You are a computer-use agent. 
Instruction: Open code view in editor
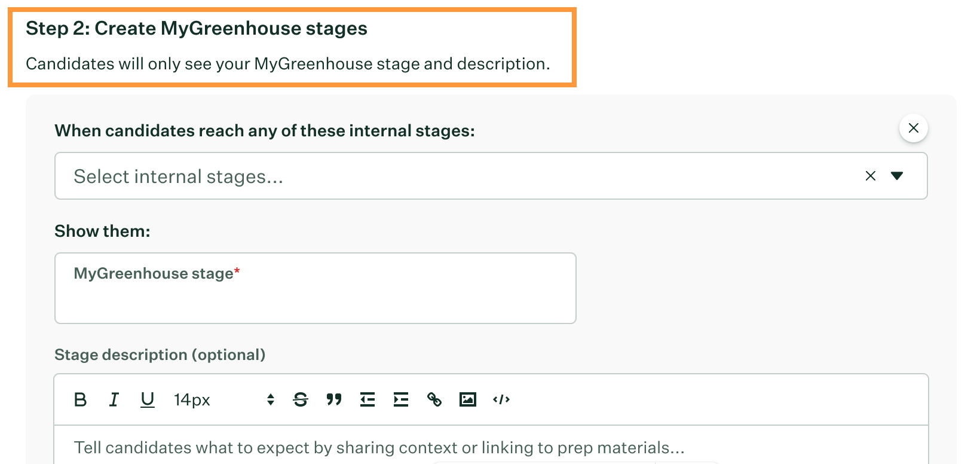[x=501, y=399]
